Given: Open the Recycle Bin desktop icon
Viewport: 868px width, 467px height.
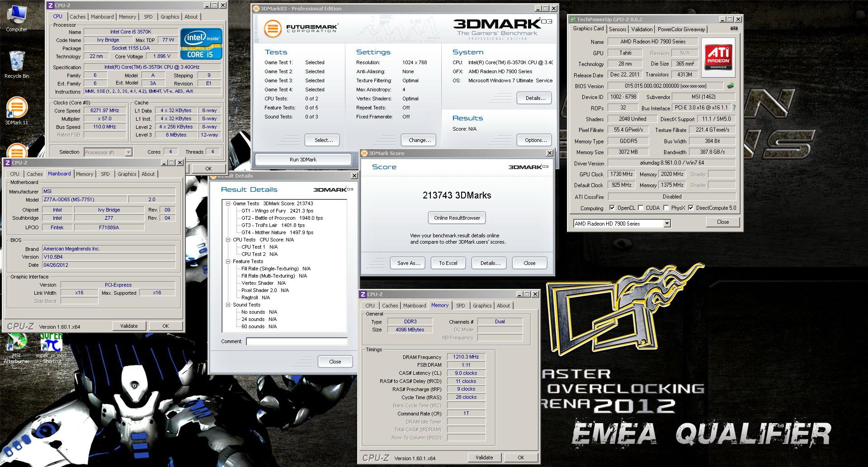Looking at the screenshot, I should [x=17, y=65].
